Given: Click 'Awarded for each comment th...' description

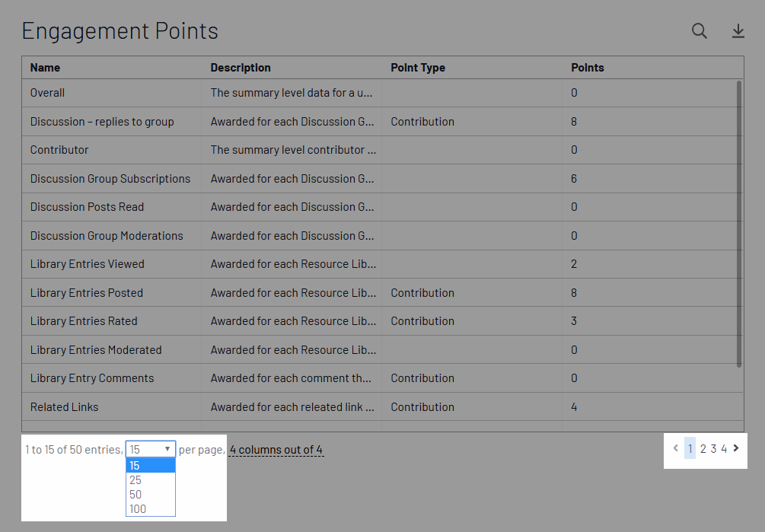Looking at the screenshot, I should point(291,378).
